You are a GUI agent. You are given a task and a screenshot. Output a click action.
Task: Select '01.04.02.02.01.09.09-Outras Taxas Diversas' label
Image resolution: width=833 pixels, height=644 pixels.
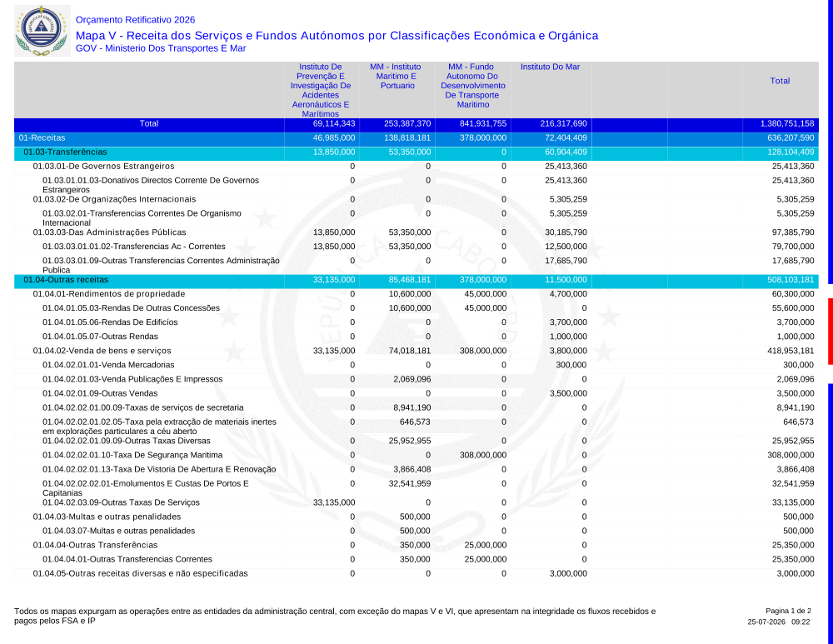coord(127,441)
